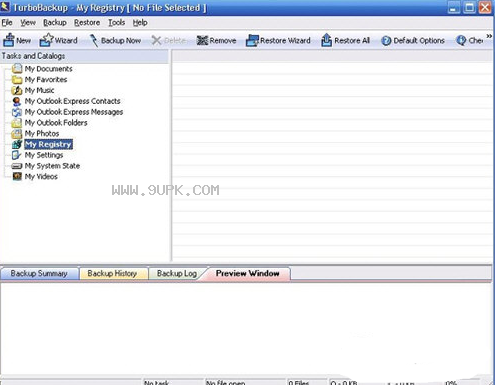
Task: Click the My Settings icon
Action: coord(17,155)
